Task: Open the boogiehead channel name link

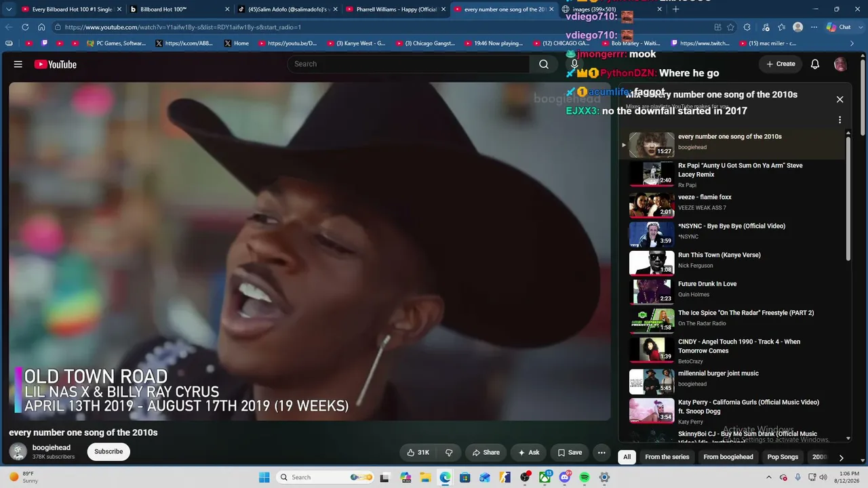Action: (52, 448)
